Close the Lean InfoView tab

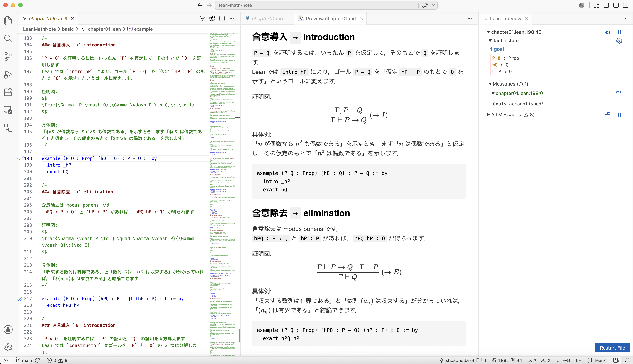pyautogui.click(x=526, y=19)
